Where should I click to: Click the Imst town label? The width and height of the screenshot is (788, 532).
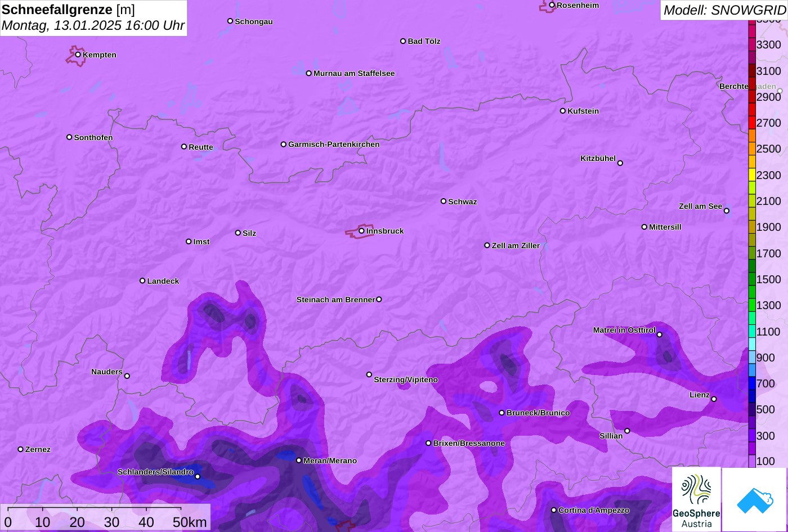pos(202,242)
